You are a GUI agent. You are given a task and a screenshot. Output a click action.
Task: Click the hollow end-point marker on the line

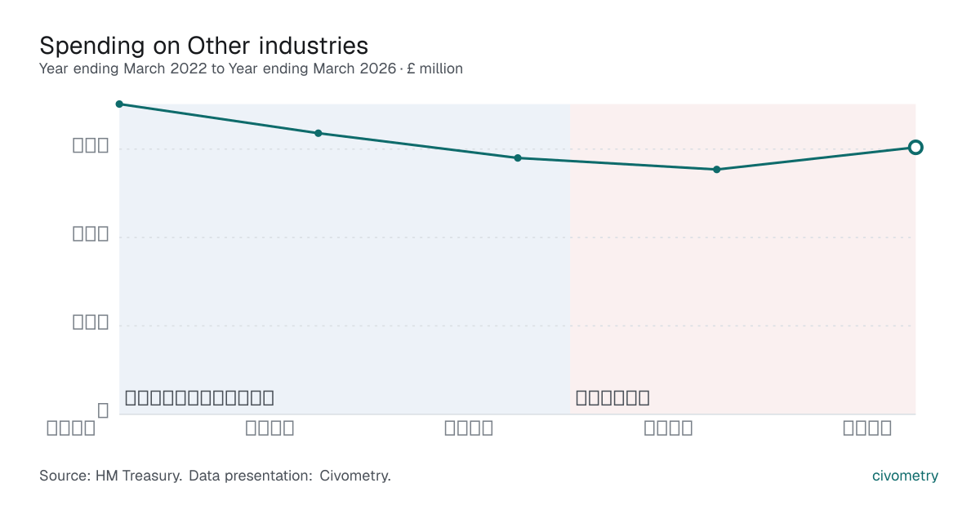coord(915,147)
